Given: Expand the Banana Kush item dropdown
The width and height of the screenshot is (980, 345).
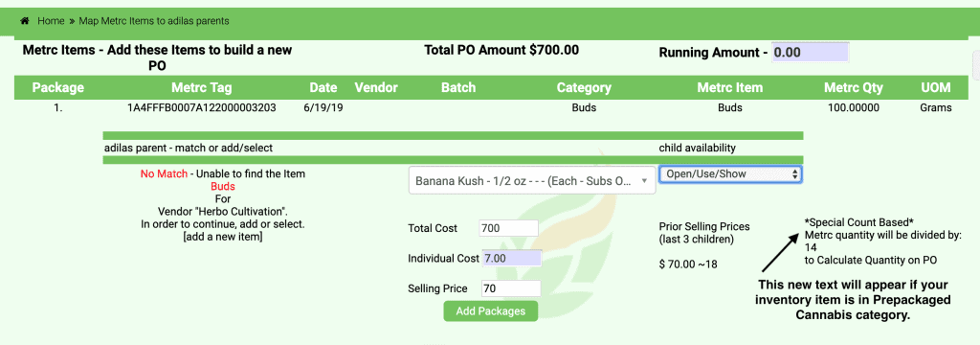Looking at the screenshot, I should pyautogui.click(x=532, y=180).
